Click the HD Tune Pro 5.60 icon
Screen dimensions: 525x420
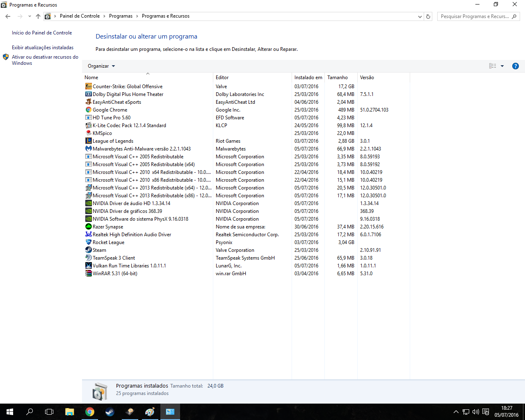tap(88, 118)
